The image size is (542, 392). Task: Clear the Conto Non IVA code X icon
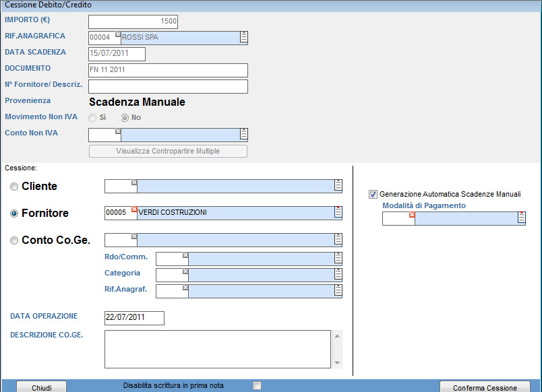(118, 131)
